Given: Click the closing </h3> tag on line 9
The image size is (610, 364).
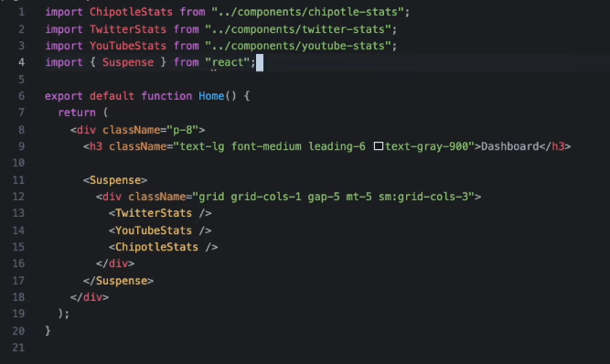Looking at the screenshot, I should point(555,146).
